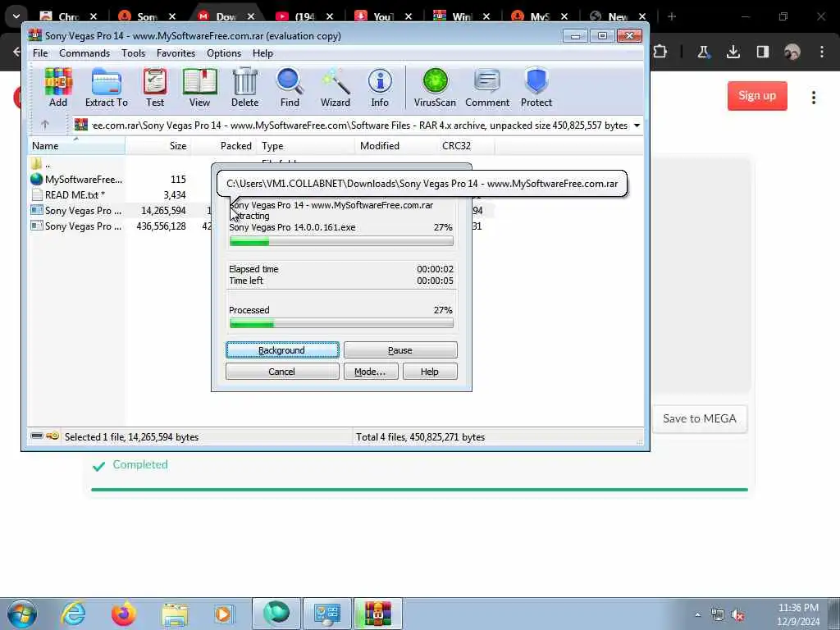Open the Tools menu
The width and height of the screenshot is (840, 630).
133,53
